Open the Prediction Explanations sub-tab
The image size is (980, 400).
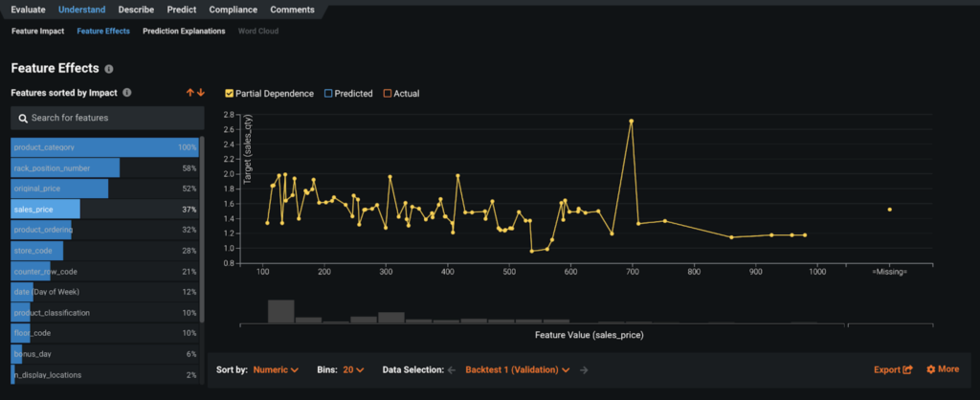184,31
